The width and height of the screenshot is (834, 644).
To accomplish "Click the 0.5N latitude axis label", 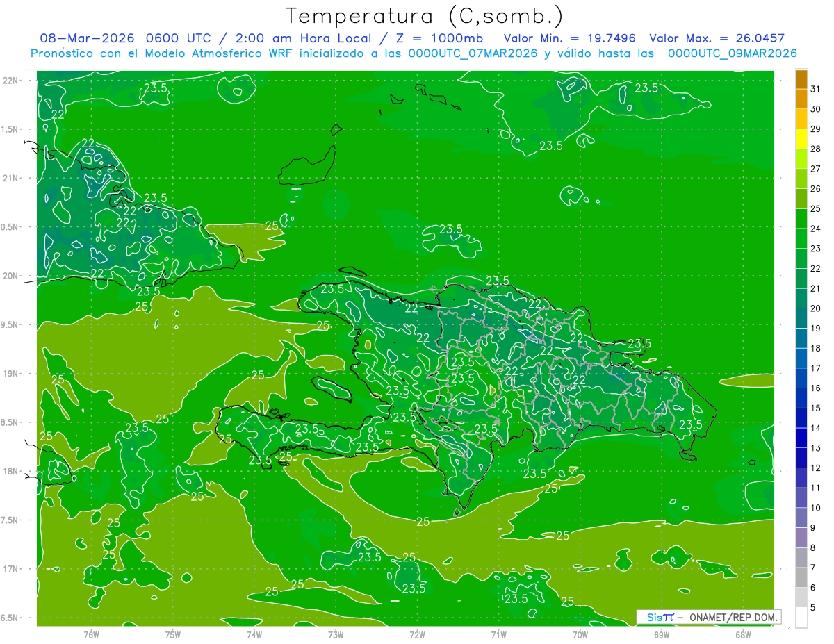I will tap(10, 227).
